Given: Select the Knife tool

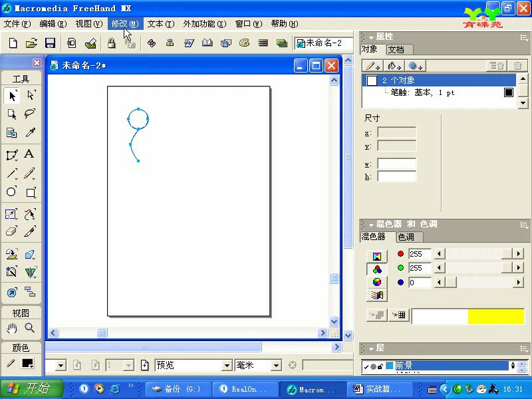Looking at the screenshot, I should (30, 231).
